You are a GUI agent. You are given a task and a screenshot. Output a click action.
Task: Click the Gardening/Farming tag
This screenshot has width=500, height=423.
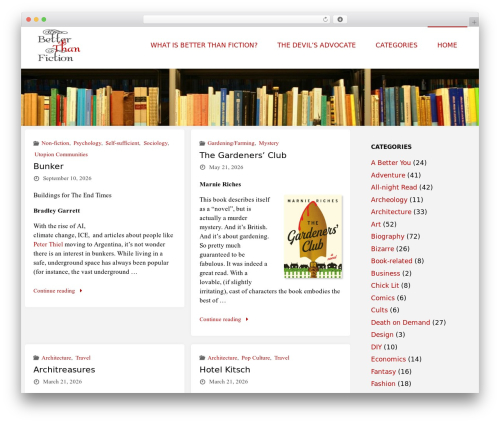click(x=231, y=143)
